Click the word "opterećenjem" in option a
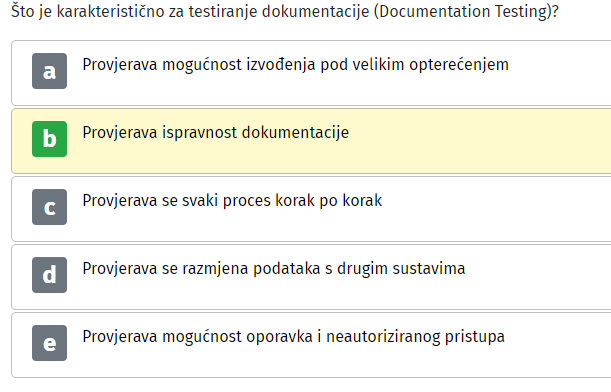The width and height of the screenshot is (611, 392). [459, 65]
